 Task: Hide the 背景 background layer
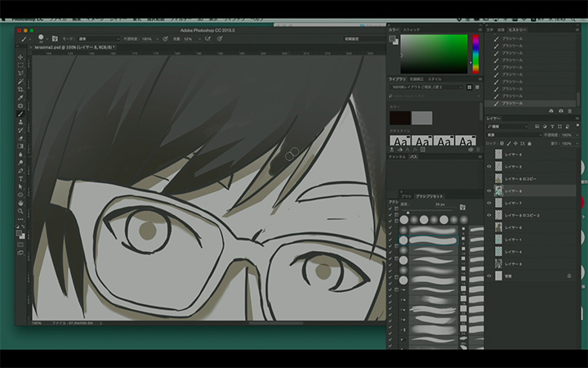point(489,276)
